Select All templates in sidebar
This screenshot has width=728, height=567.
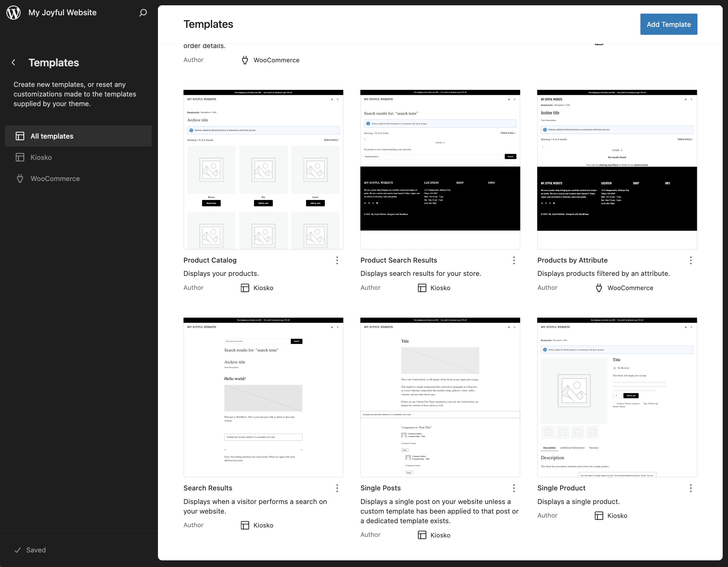(x=78, y=136)
